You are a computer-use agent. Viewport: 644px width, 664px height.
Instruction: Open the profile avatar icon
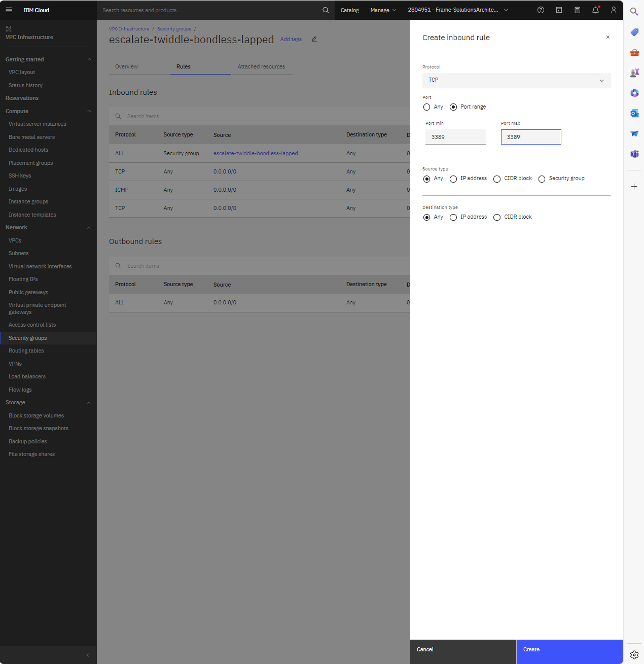point(614,10)
